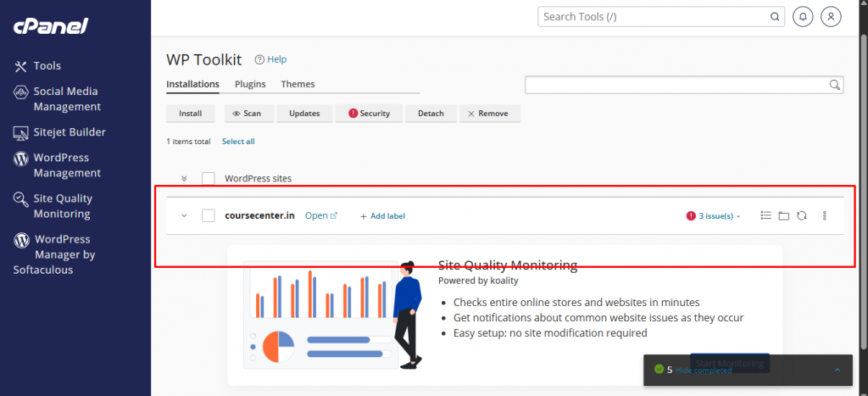Click the cPanel logo
Screen dimensions: 868x396
pos(51,25)
